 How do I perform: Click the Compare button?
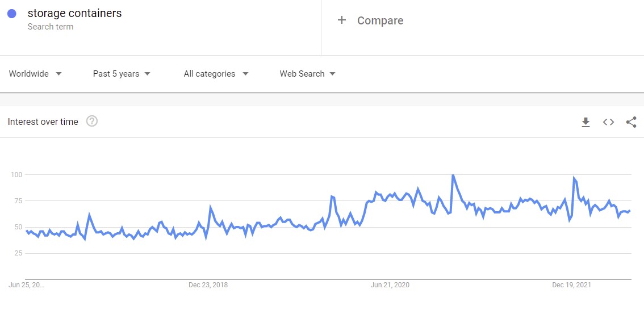pos(380,20)
